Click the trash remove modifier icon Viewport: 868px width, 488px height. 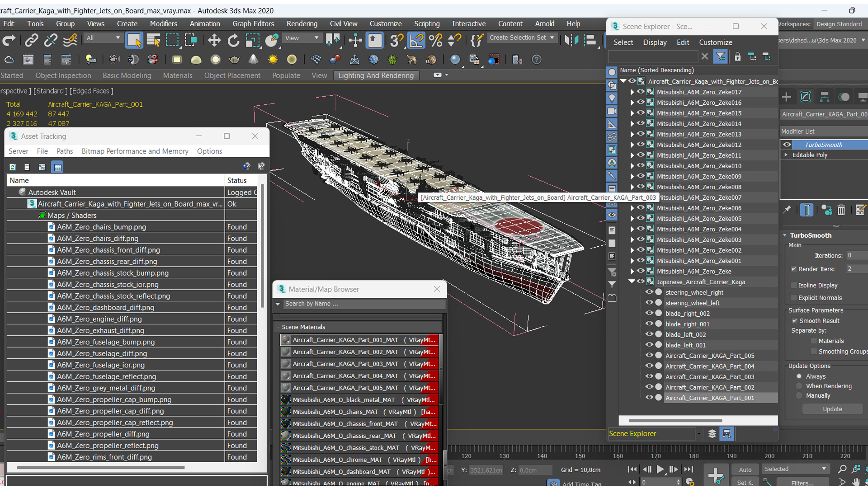[841, 210]
